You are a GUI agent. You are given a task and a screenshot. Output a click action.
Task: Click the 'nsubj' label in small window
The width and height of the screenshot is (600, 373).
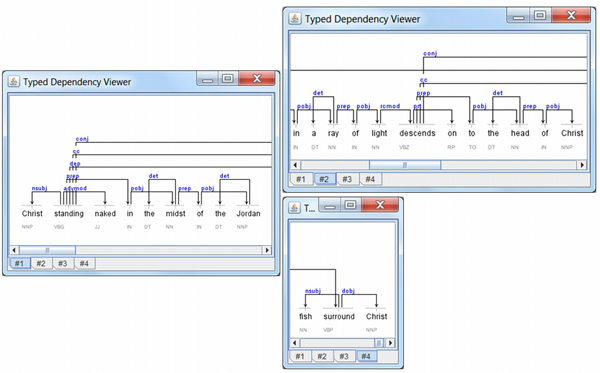[313, 291]
